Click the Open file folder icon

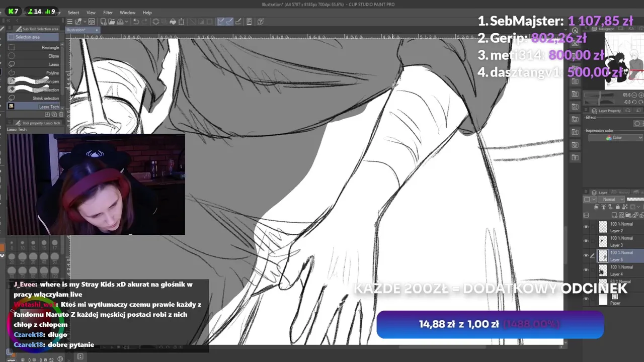coord(111,22)
